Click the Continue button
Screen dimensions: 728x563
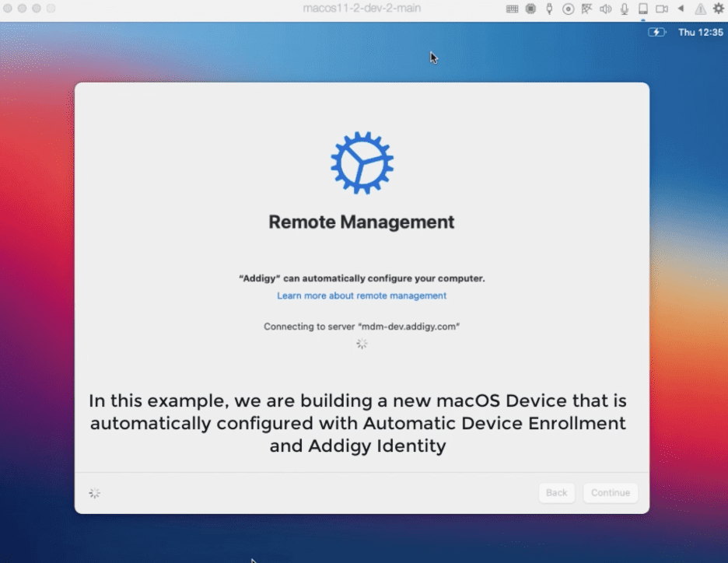[611, 492]
